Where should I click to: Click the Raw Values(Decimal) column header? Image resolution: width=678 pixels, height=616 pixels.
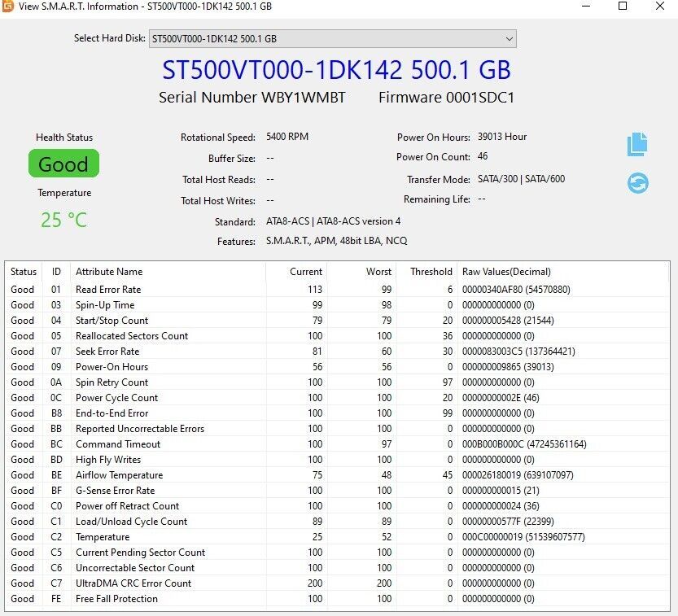tap(563, 272)
